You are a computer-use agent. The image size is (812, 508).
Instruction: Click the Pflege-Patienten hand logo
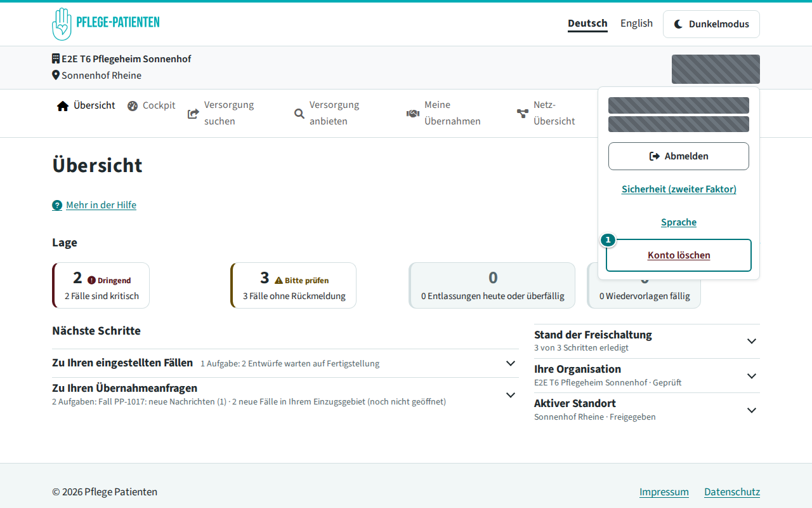click(62, 24)
